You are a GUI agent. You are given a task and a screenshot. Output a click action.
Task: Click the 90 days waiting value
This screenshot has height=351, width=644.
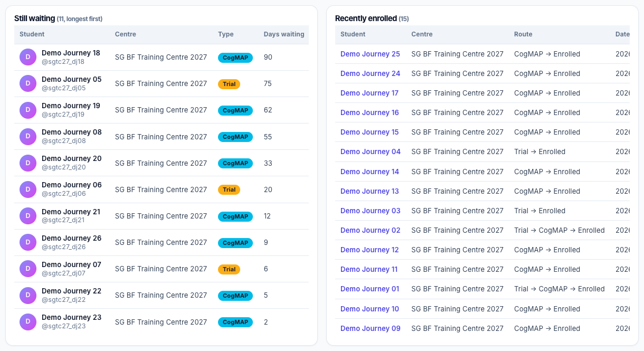coord(268,57)
